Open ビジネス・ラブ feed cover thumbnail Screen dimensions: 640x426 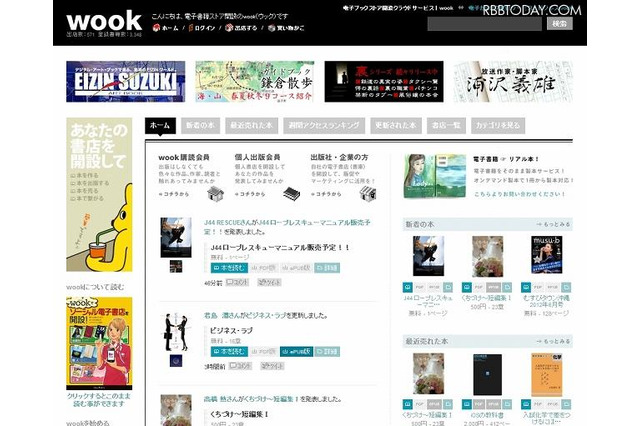pos(176,332)
